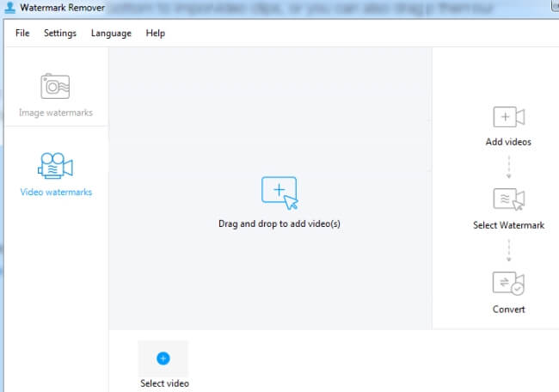Screen dimensions: 559x392
Task: Open the File menu
Action: tap(22, 34)
